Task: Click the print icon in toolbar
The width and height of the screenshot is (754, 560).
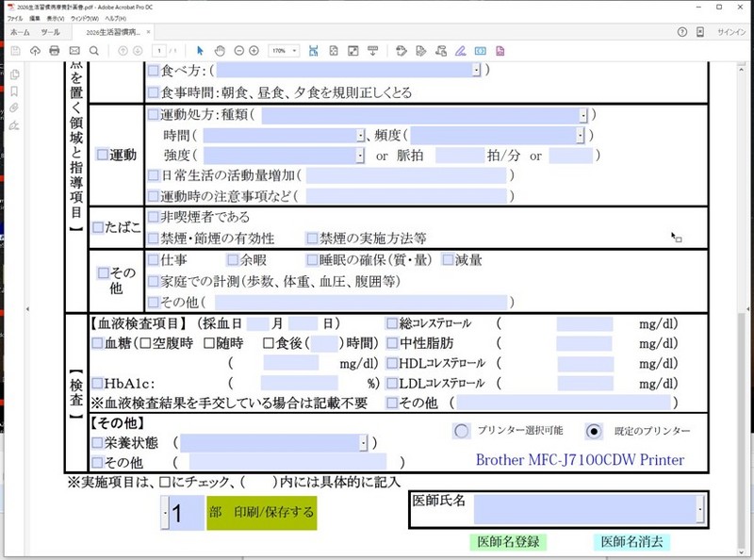Action: (55, 51)
